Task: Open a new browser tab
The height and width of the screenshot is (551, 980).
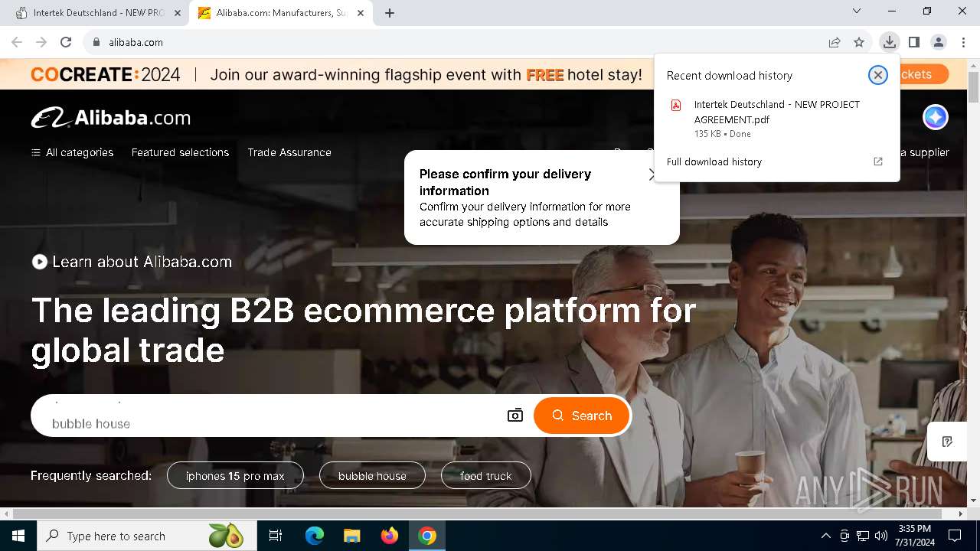Action: (x=390, y=13)
